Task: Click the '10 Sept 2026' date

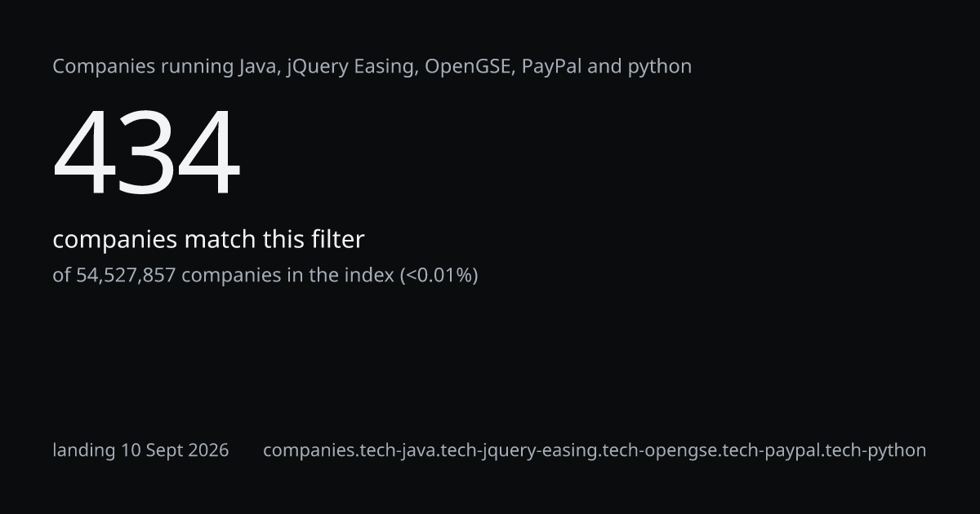Action: tap(175, 450)
